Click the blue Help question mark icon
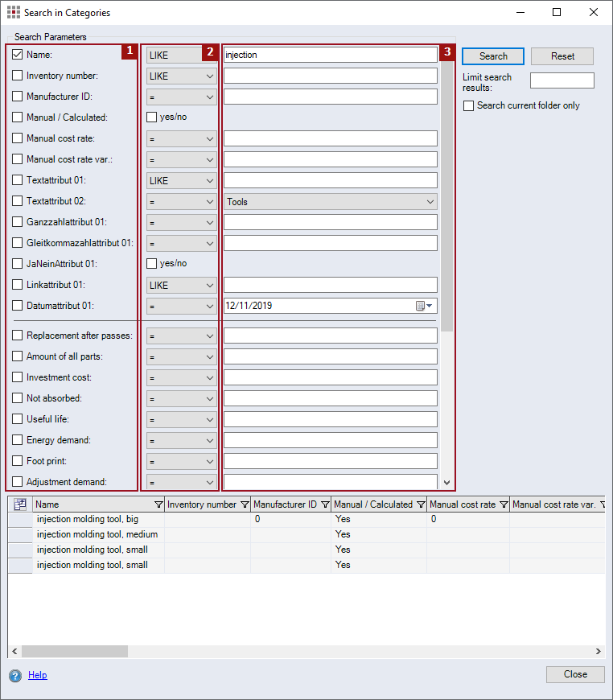 tap(14, 676)
